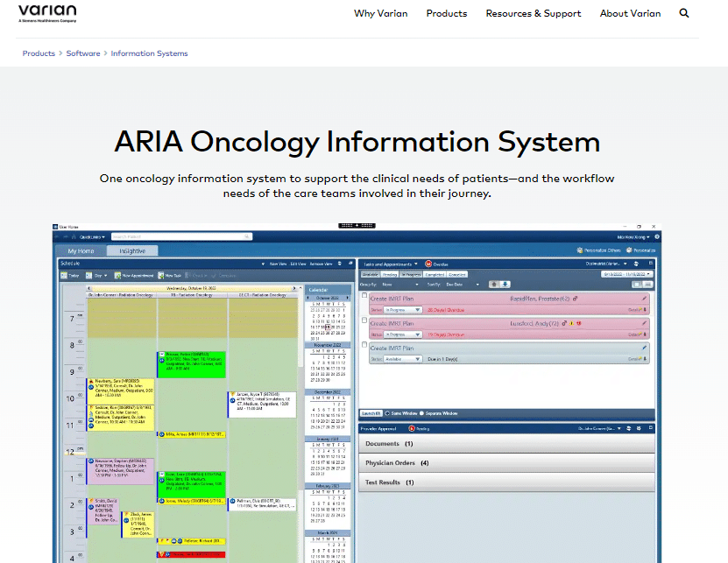Viewport: 728px width, 563px height.
Task: Click the red Overdue indicator icon
Action: coord(428,264)
